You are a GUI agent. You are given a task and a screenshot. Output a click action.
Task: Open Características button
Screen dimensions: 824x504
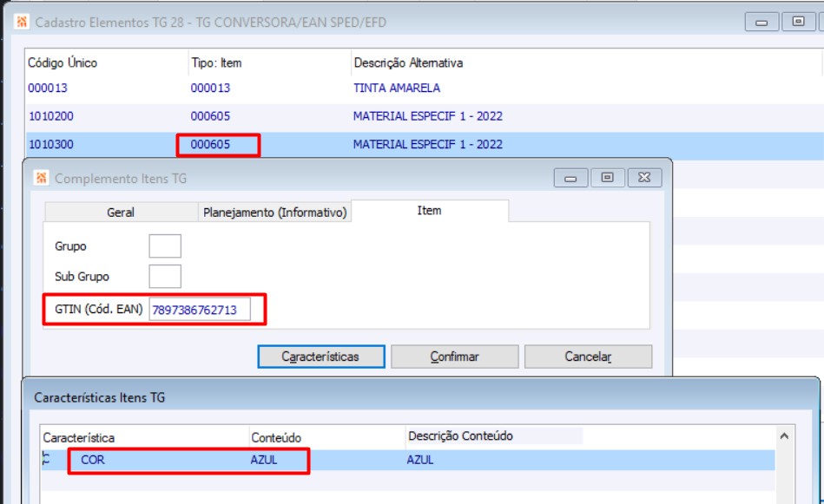click(321, 357)
